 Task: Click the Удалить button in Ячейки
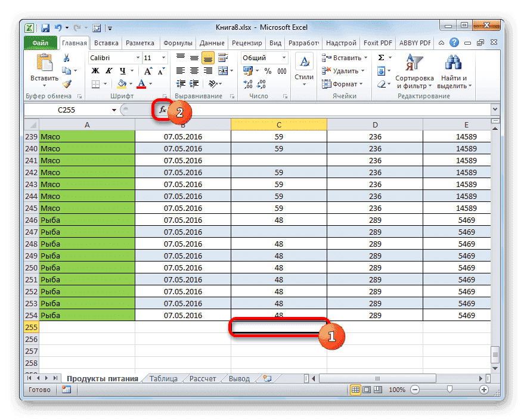(344, 70)
